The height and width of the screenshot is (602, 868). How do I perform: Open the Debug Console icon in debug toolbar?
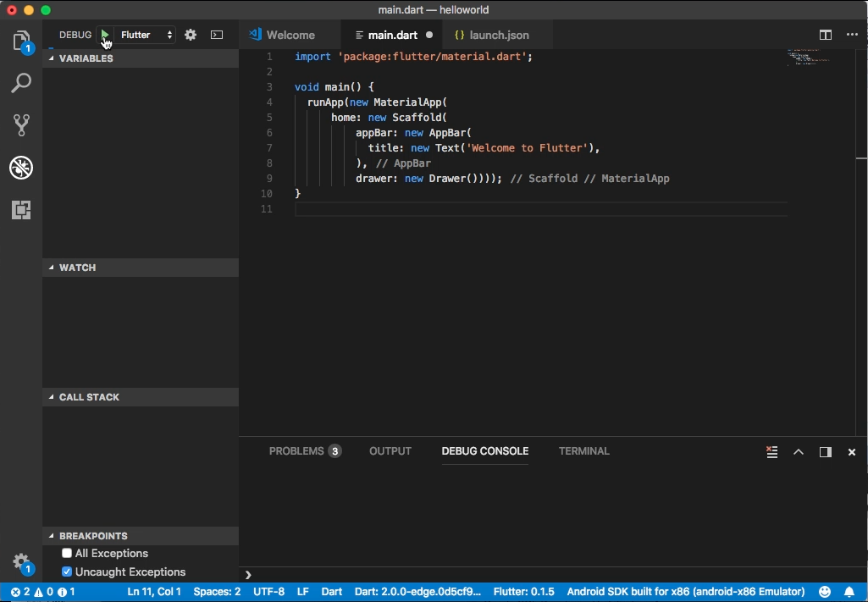tap(217, 35)
